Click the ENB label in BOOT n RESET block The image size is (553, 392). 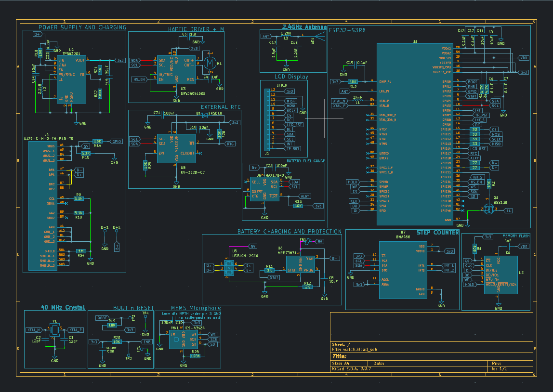coord(147,342)
